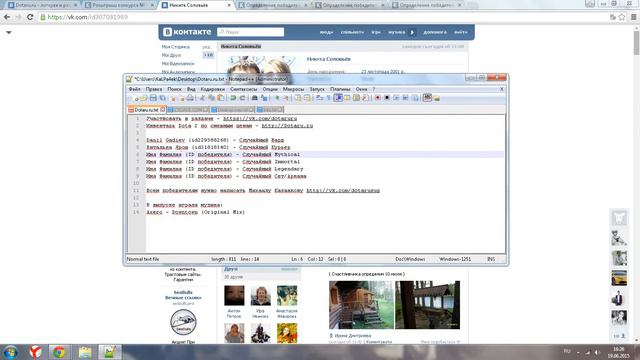Open the Replace toolbar icon
The width and height of the screenshot is (640, 360).
(264, 98)
